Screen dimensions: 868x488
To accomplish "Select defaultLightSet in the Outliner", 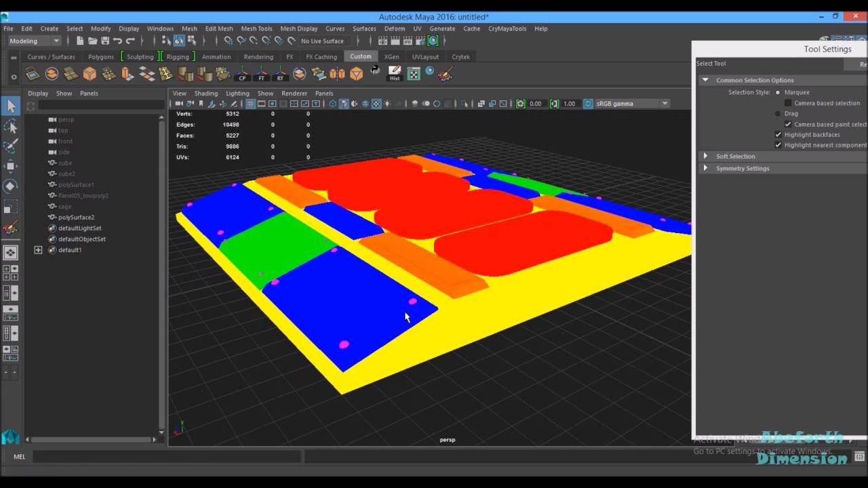I will click(x=80, y=228).
